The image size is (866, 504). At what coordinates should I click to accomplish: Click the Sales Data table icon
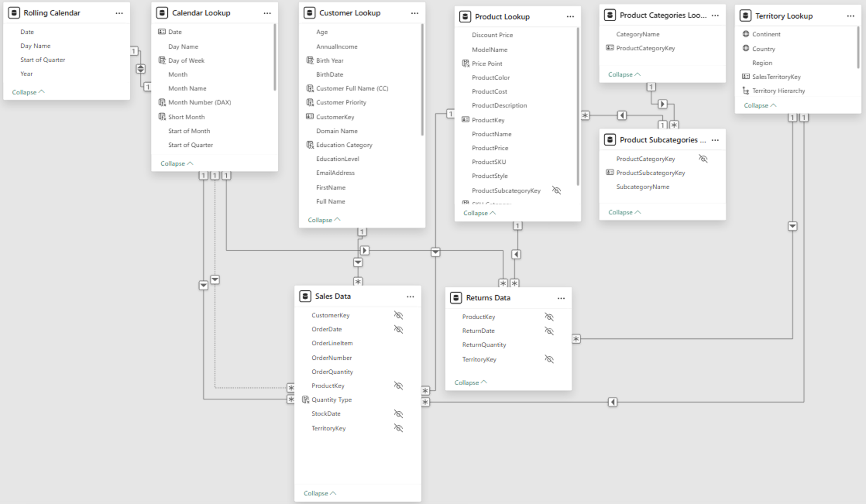click(x=305, y=296)
